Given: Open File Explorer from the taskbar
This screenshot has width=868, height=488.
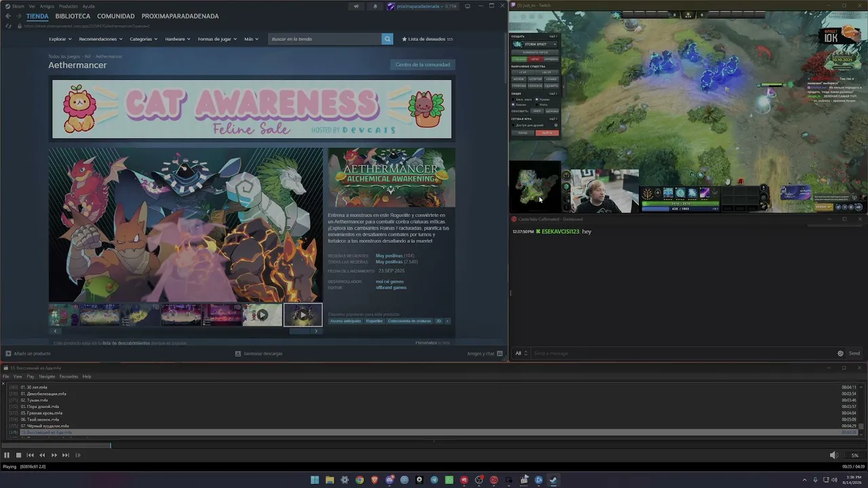Looking at the screenshot, I should pos(330,480).
